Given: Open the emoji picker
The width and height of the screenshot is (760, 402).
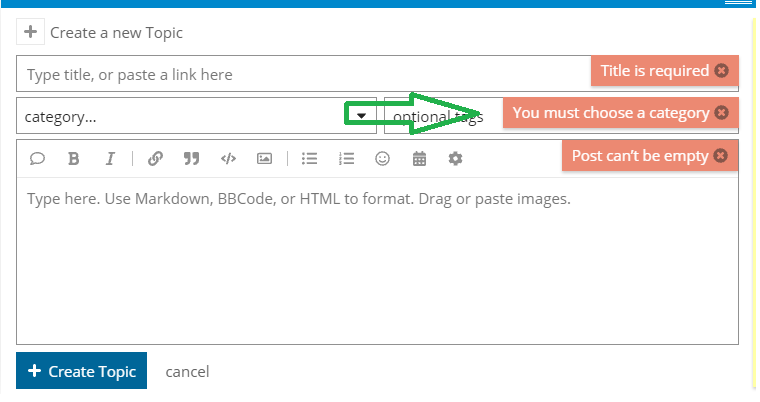Looking at the screenshot, I should click(x=382, y=159).
